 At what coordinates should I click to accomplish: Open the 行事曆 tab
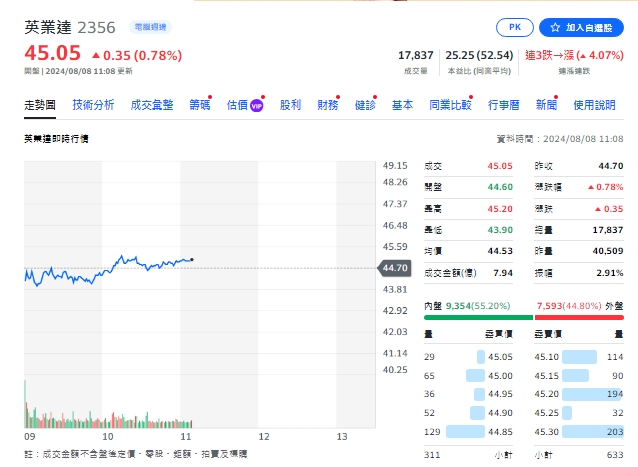point(504,105)
